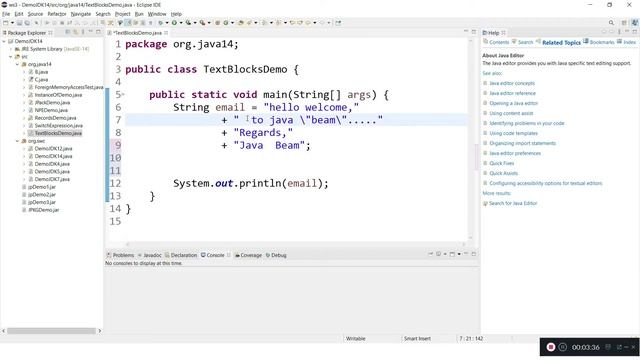Open the Open Console dropdown arrow
Image resolution: width=640 pixels, height=360 pixels.
click(x=459, y=254)
